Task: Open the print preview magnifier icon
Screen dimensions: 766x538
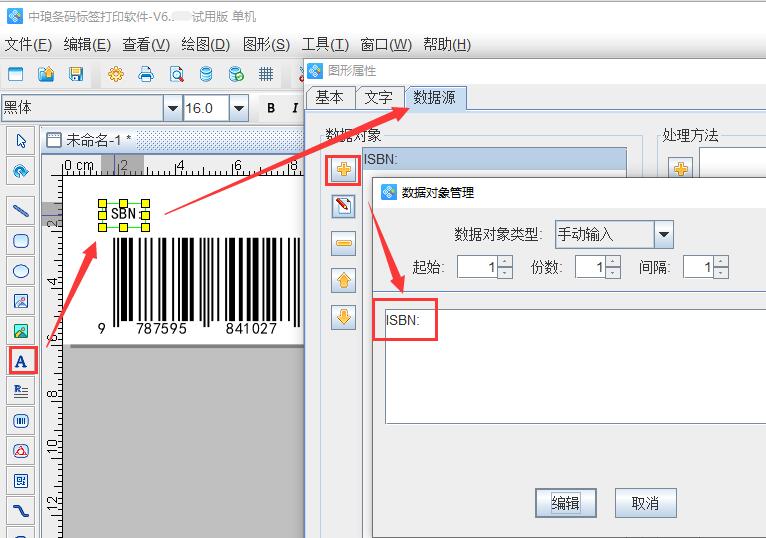Action: (176, 74)
